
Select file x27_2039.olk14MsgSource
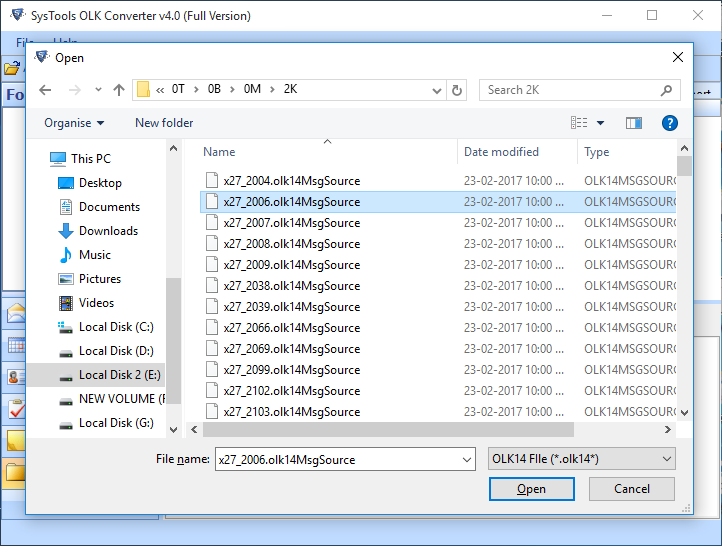[x=438, y=307]
